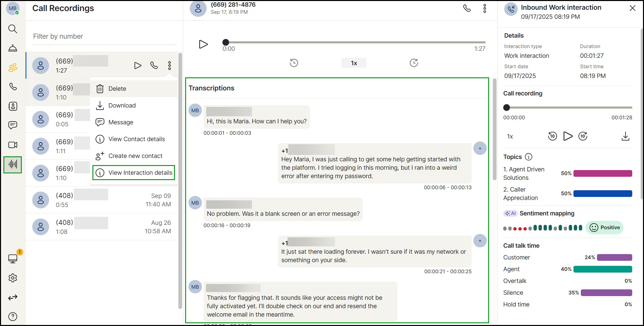Click the help question mark icon

tap(13, 317)
